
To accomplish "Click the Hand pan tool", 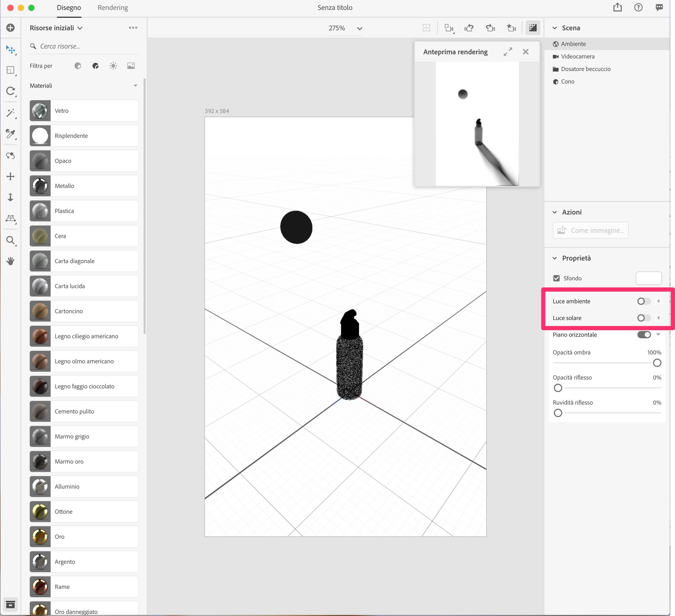I will [10, 261].
